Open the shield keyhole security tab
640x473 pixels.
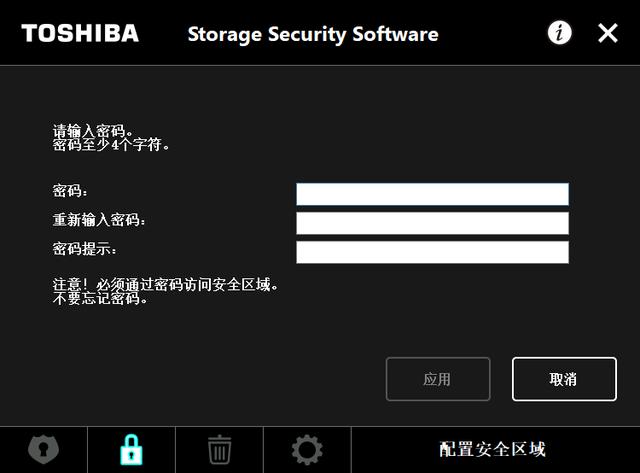click(43, 449)
